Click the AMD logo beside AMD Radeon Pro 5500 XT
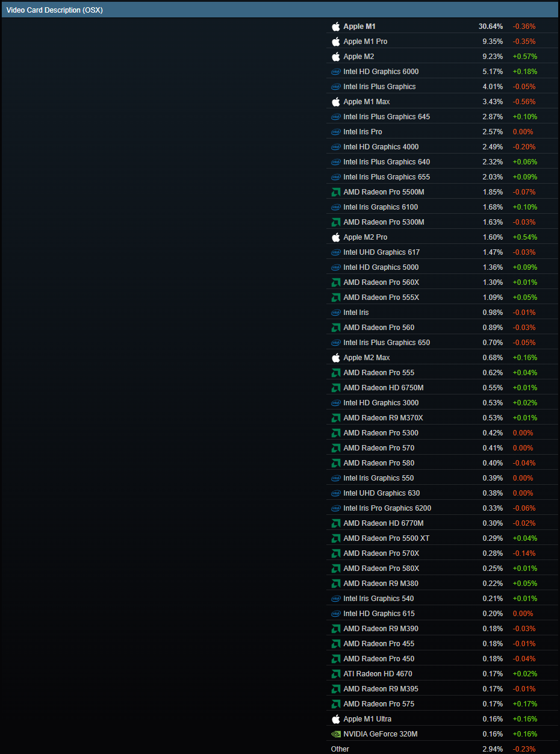 point(336,538)
